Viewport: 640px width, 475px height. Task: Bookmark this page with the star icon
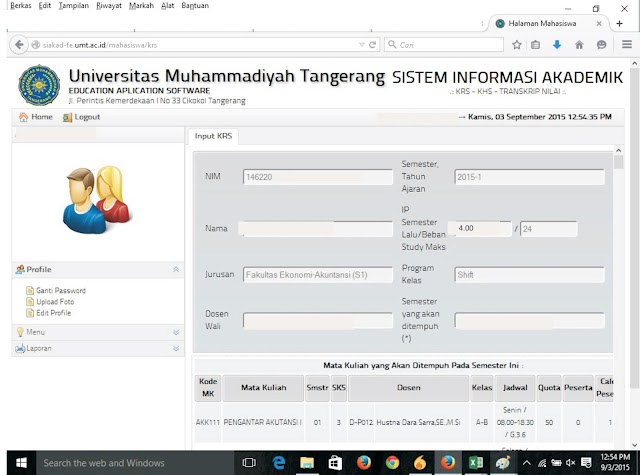517,44
